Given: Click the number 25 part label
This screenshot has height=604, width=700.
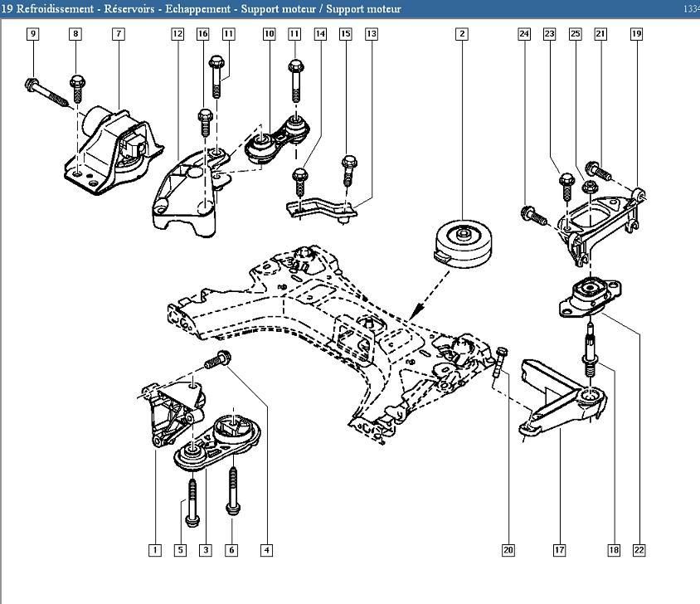Looking at the screenshot, I should (x=576, y=34).
